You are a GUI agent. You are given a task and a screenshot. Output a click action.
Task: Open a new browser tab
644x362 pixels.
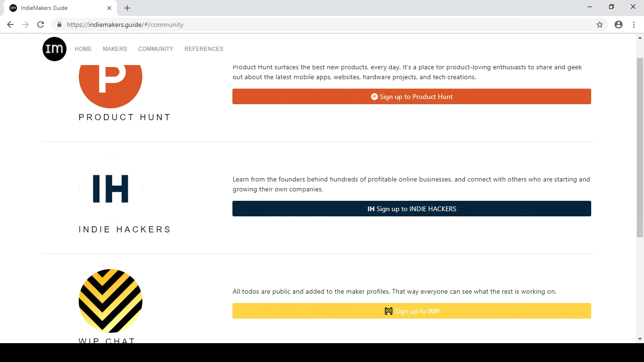[127, 8]
